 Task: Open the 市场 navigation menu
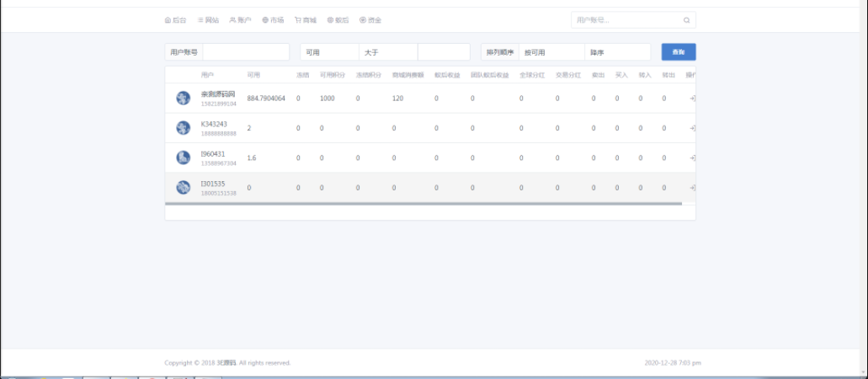pyautogui.click(x=273, y=20)
